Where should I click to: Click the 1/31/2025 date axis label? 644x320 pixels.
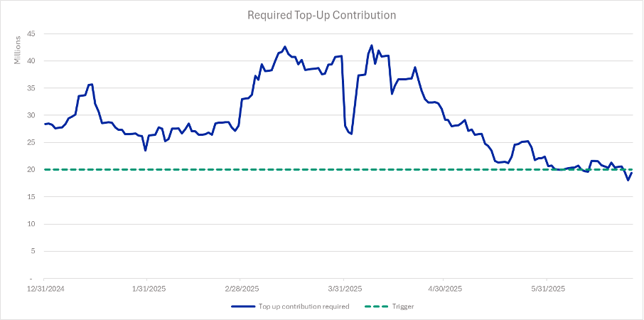(146, 289)
